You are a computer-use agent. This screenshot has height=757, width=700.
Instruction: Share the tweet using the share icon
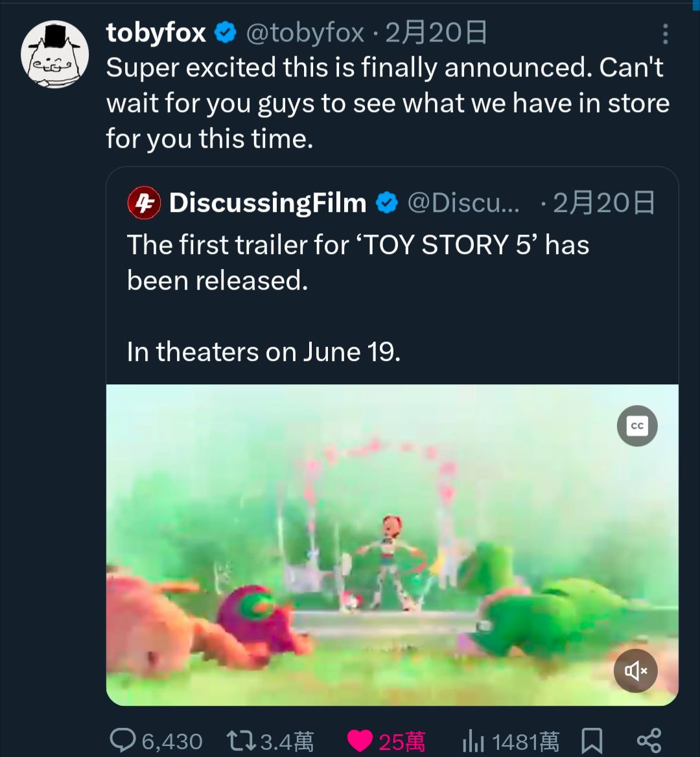click(x=649, y=740)
